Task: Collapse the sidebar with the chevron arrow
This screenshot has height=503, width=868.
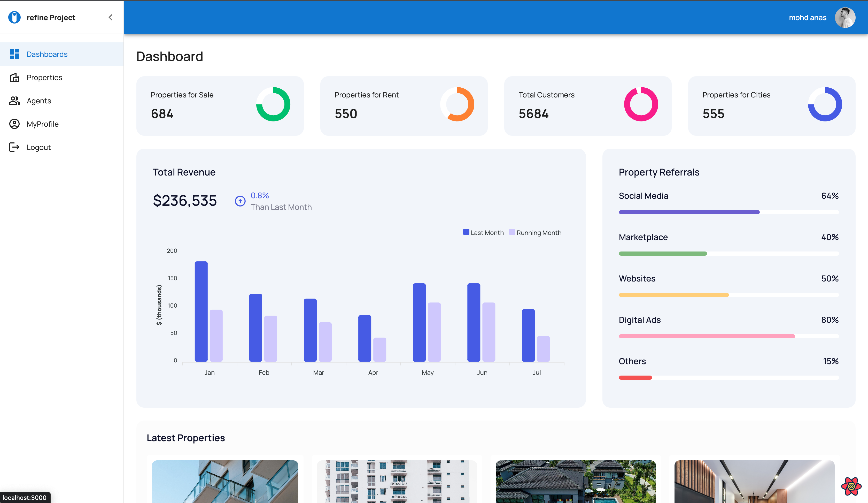Action: (110, 17)
